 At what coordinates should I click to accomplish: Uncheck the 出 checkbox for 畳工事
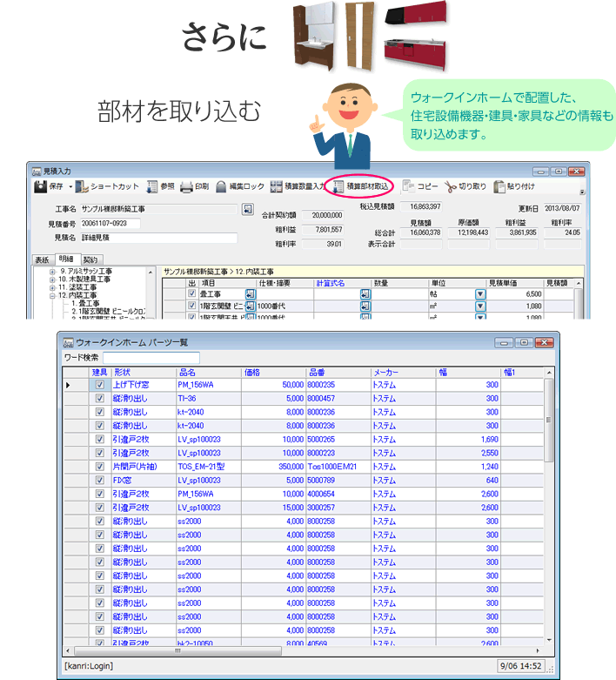pos(192,293)
